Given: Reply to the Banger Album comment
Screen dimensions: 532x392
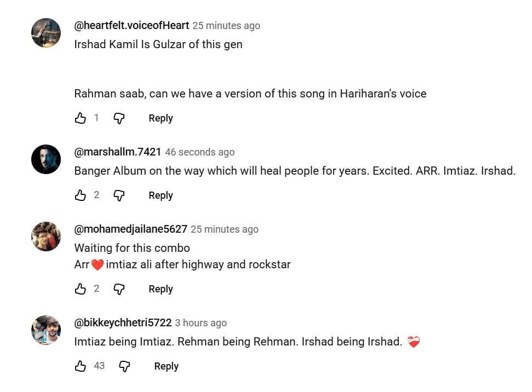Looking at the screenshot, I should coord(161,195).
